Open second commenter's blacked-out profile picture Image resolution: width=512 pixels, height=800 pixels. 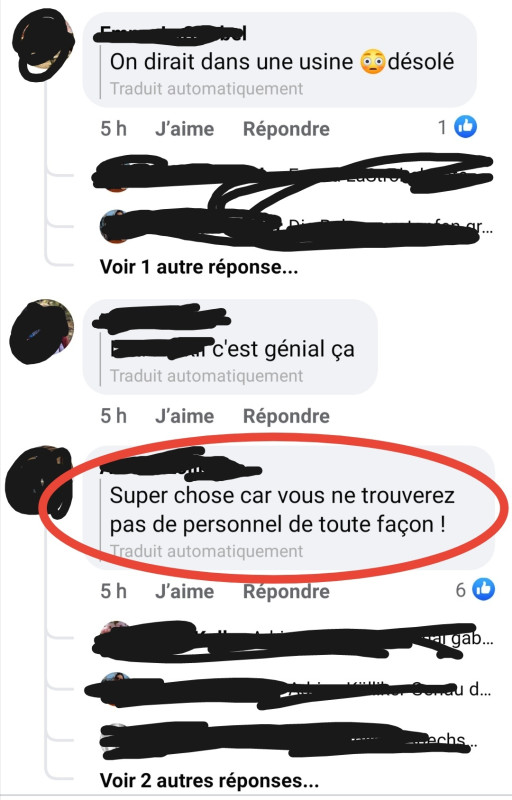(42, 332)
